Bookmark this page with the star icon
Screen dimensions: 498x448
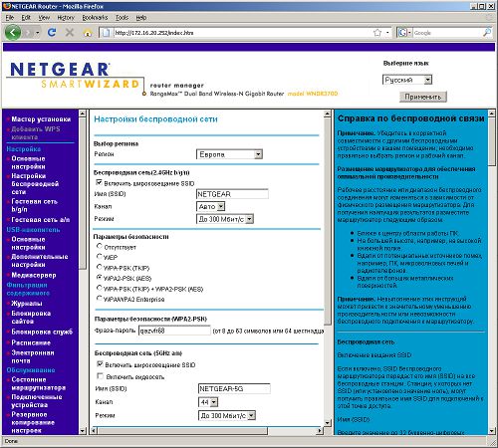coord(377,33)
